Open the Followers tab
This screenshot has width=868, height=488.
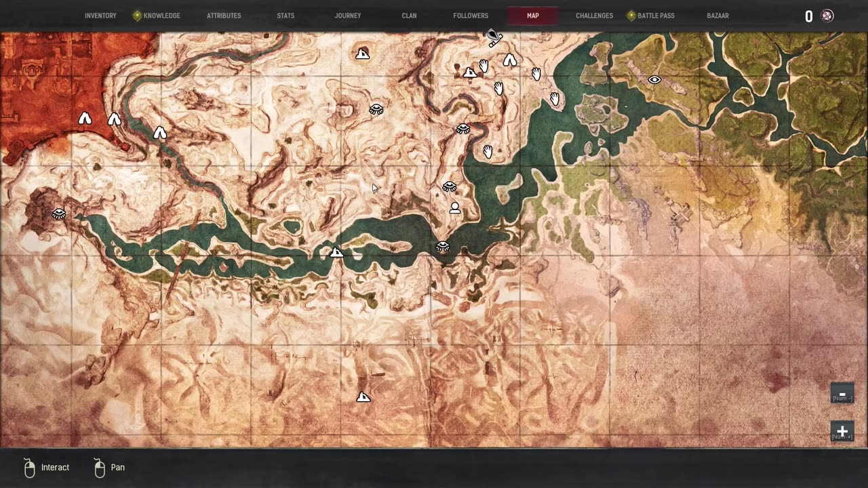tap(471, 16)
